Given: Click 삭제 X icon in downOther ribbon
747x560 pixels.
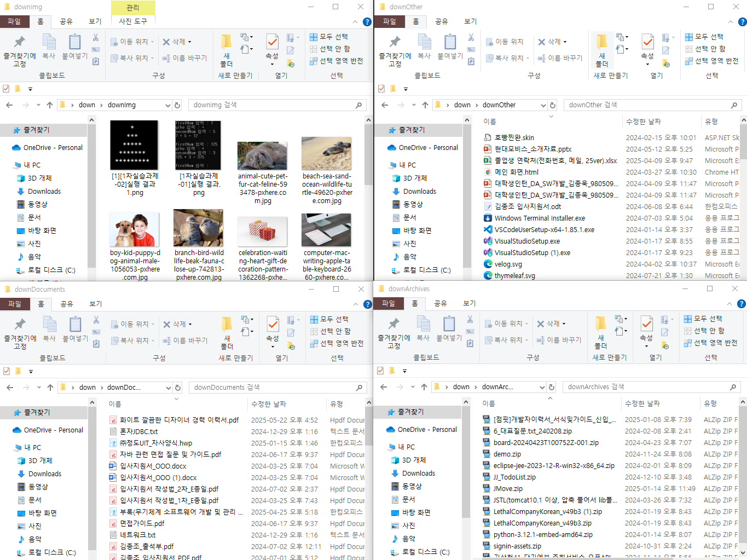Looking at the screenshot, I should pyautogui.click(x=542, y=42).
